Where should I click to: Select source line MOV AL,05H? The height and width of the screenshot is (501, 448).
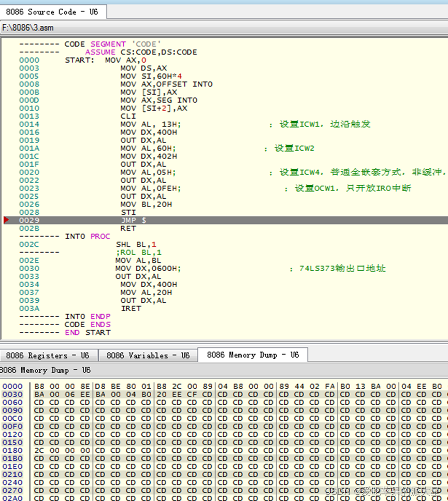click(148, 172)
